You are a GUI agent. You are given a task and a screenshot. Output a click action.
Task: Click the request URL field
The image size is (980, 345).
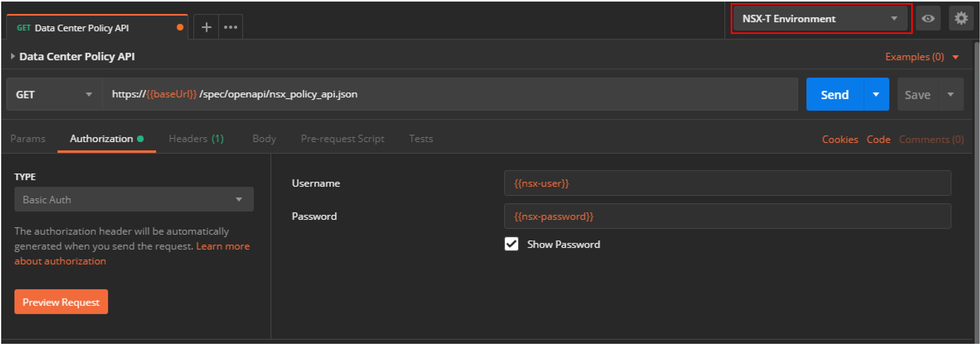pos(450,94)
